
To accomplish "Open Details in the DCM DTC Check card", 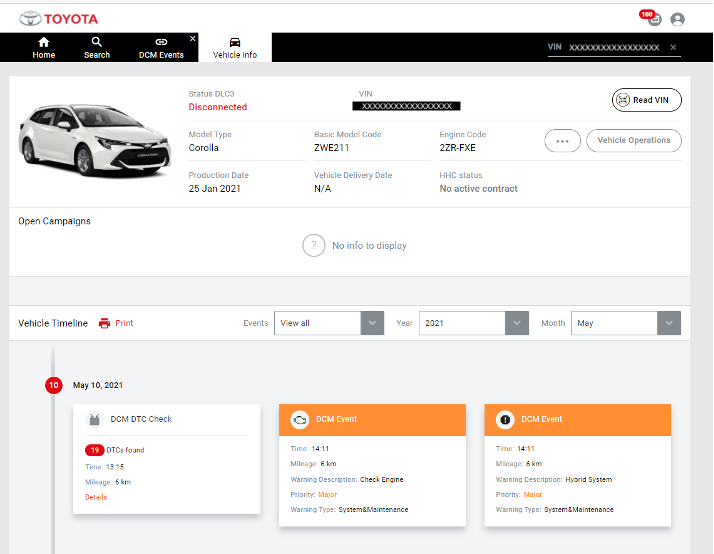I will pos(96,497).
